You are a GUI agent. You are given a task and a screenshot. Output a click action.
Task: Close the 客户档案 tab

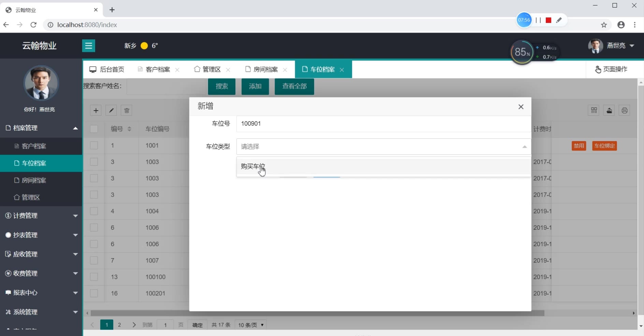[x=177, y=70]
